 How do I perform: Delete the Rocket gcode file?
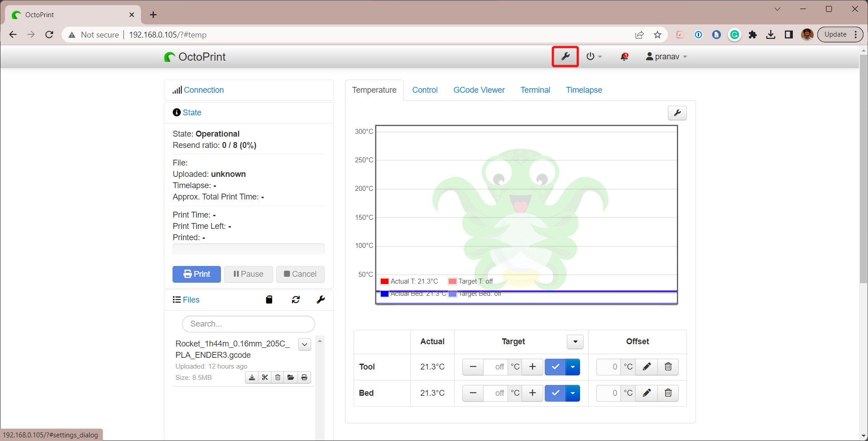tap(278, 377)
